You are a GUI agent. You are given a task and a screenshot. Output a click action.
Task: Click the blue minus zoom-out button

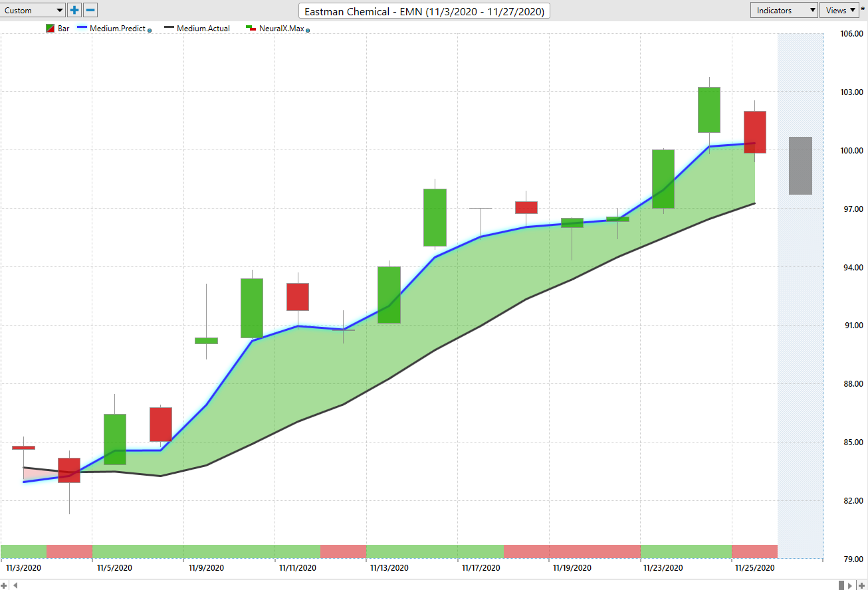tap(90, 10)
